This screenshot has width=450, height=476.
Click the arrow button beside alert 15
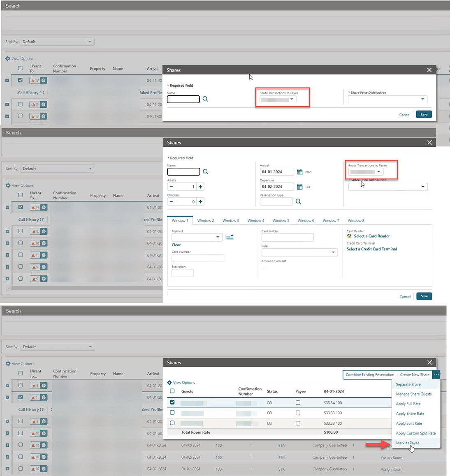(44, 207)
